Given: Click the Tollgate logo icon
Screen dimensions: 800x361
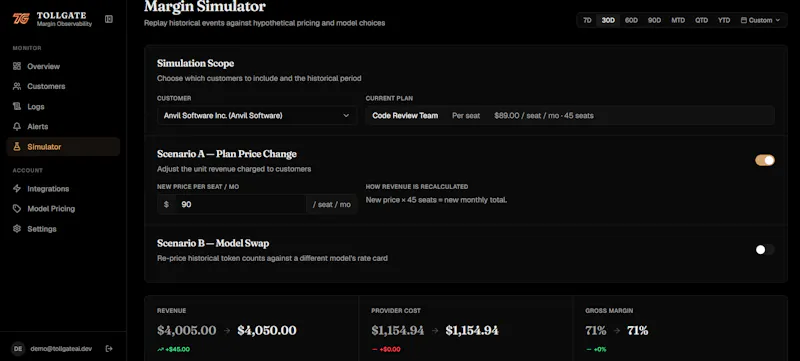Looking at the screenshot, I should (x=21, y=19).
